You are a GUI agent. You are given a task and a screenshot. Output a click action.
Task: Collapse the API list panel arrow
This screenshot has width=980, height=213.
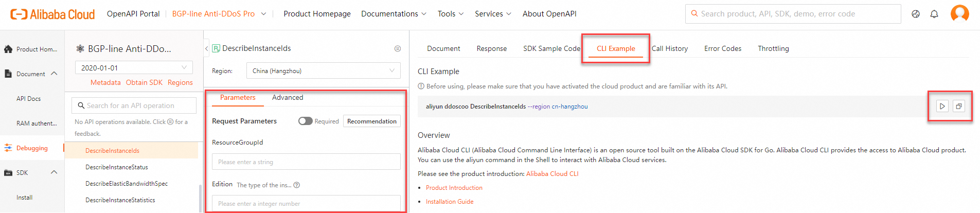click(207, 48)
